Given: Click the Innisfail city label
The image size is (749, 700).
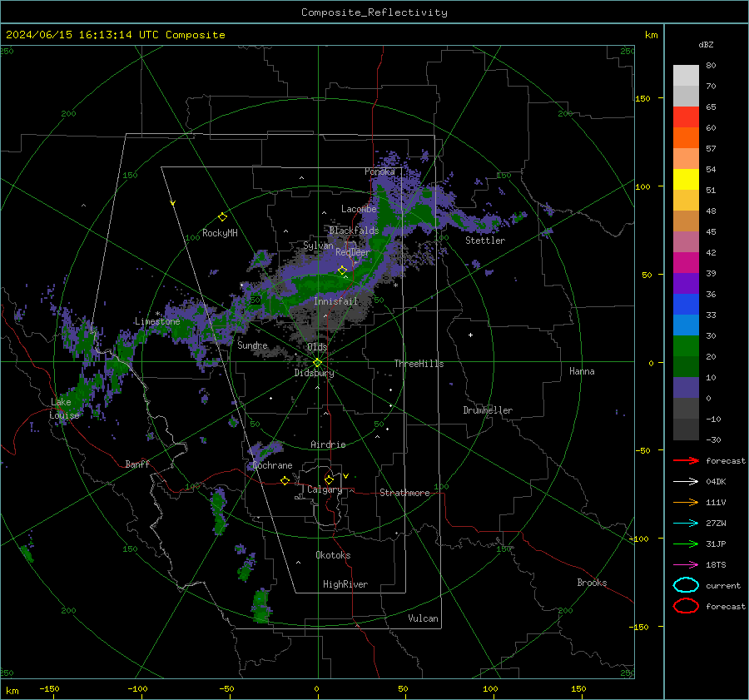Looking at the screenshot, I should point(336,301).
